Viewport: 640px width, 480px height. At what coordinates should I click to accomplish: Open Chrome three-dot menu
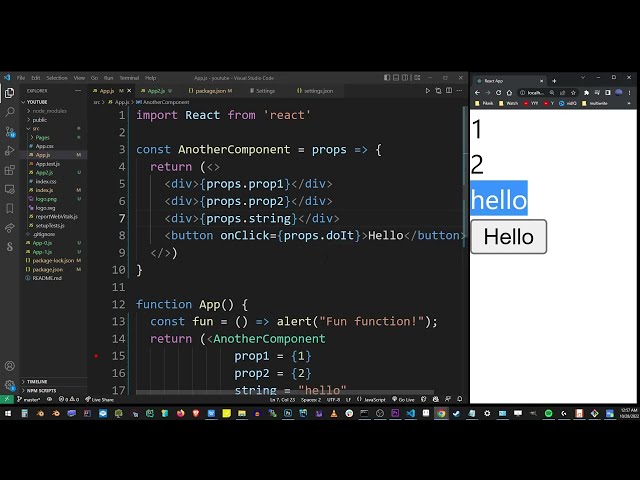629,93
